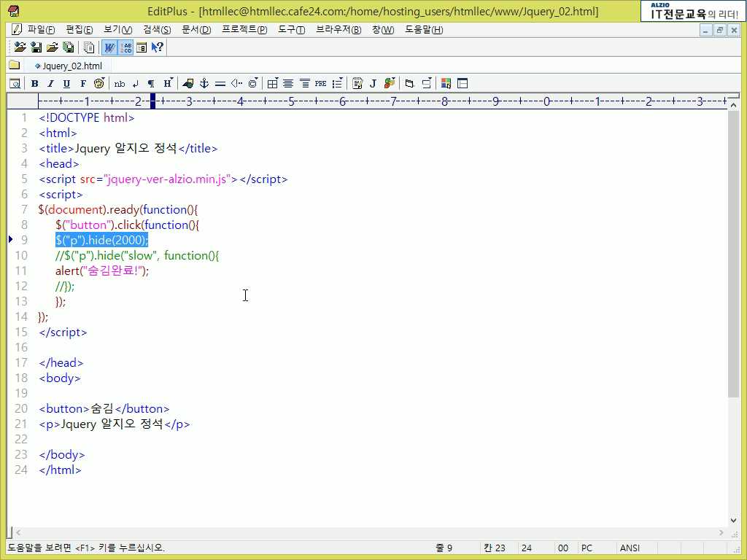Insert JavaScript J icon
The height and width of the screenshot is (560, 747).
pos(373,84)
